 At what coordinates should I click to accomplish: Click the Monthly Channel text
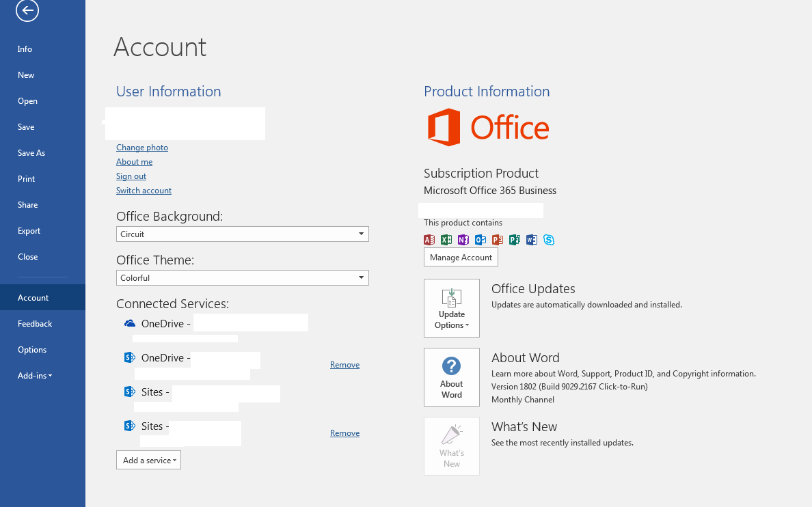522,399
